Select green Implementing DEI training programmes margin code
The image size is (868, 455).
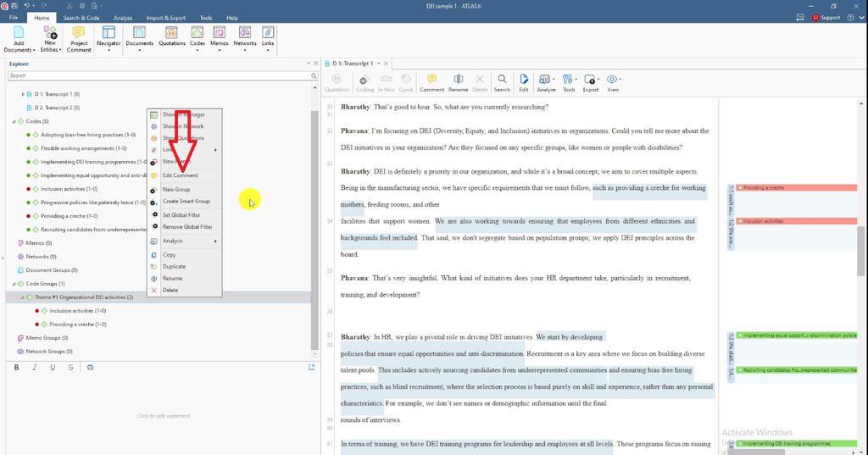797,443
